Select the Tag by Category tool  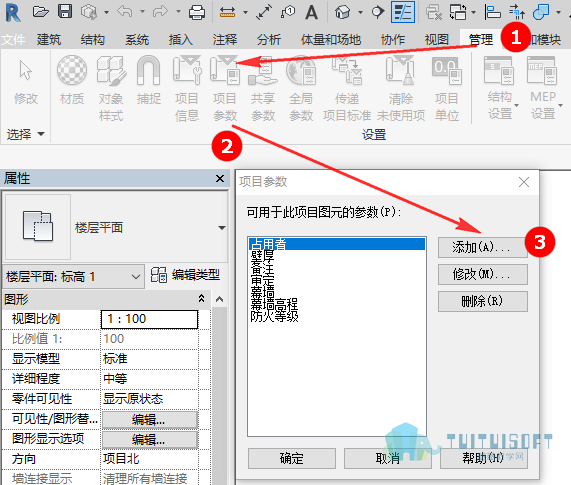click(288, 12)
